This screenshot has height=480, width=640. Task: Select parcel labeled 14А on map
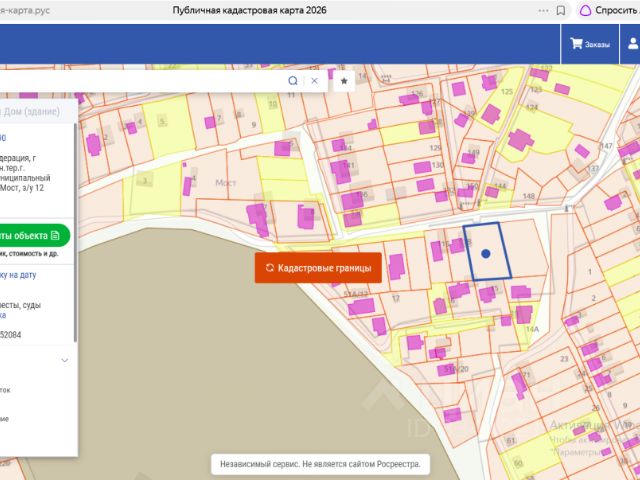(x=532, y=329)
